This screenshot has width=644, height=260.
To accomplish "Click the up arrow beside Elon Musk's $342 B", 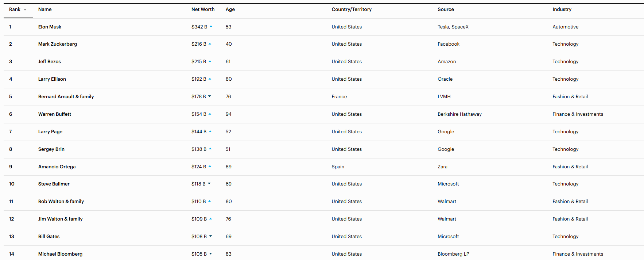I will coord(211,27).
